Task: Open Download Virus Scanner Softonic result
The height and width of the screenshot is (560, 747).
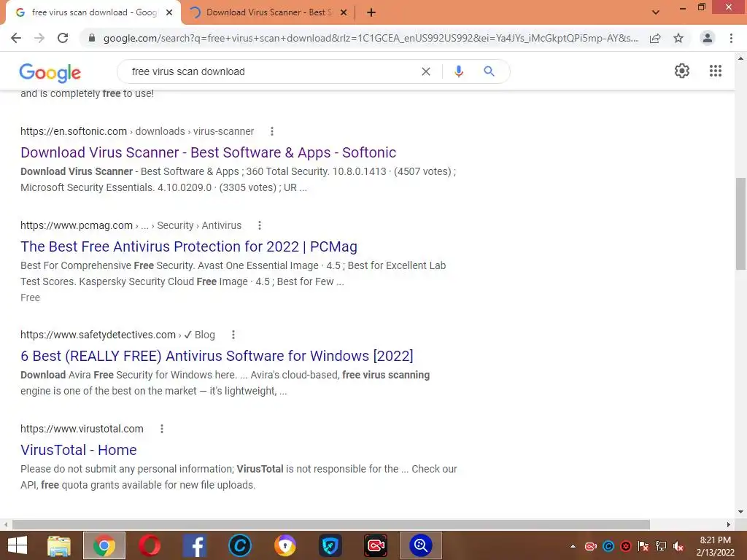Action: coord(208,152)
